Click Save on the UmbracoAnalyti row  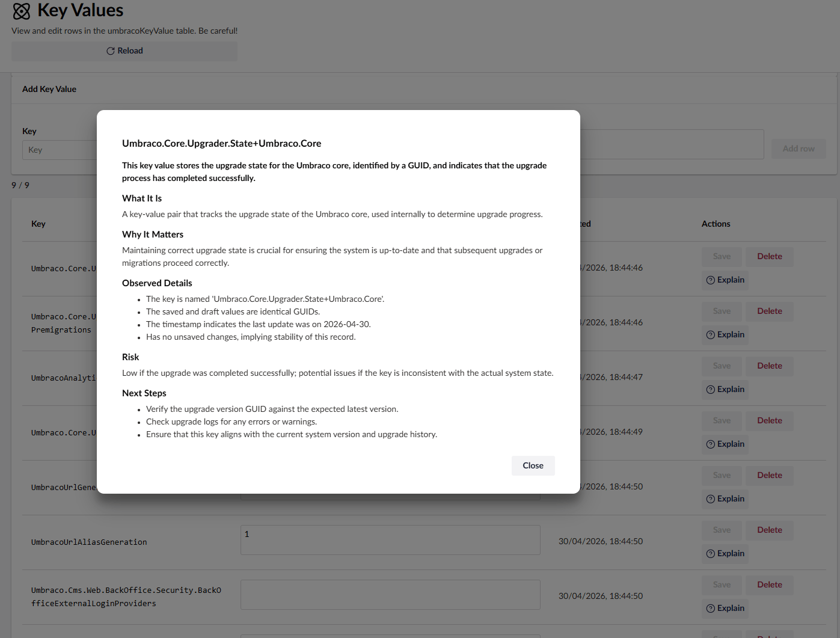(722, 366)
